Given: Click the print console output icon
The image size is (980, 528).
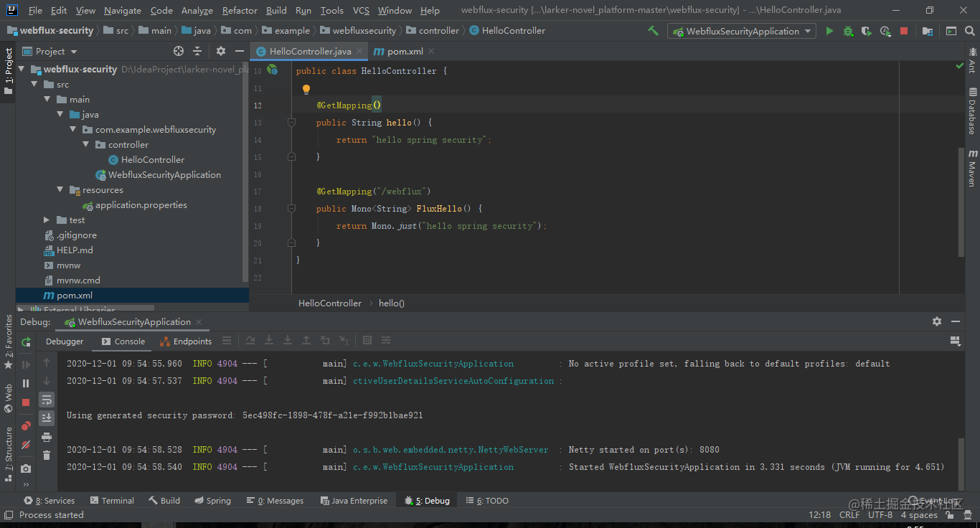Looking at the screenshot, I should (47, 437).
